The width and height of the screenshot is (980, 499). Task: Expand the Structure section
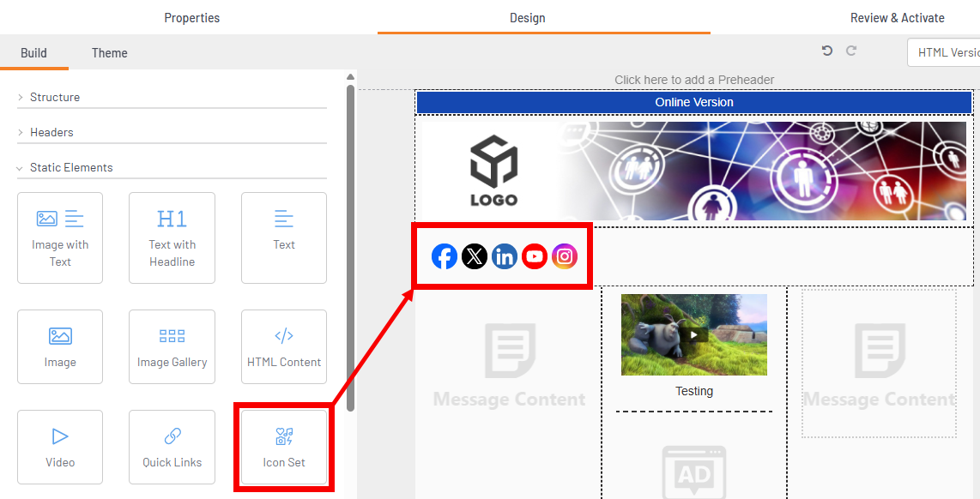(55, 98)
